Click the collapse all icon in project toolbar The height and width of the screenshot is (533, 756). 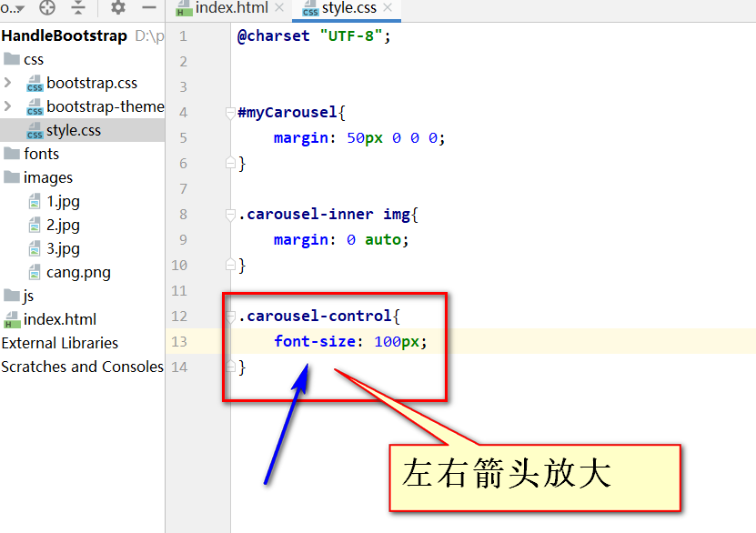tap(78, 6)
